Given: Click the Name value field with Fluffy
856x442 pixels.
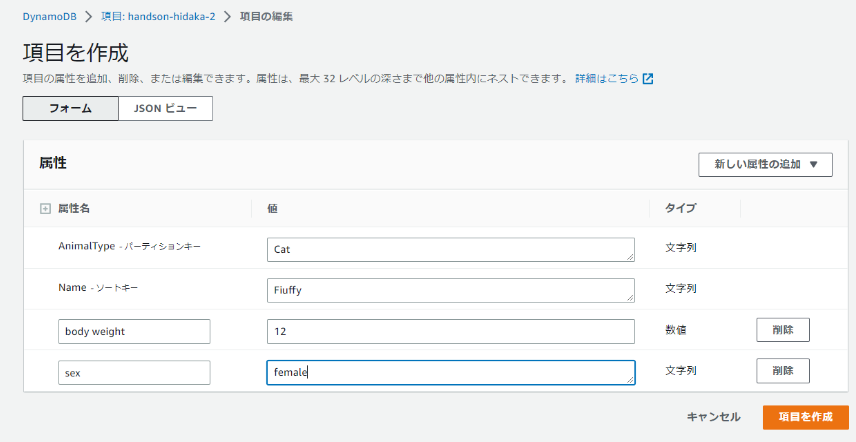Looking at the screenshot, I should [450, 290].
